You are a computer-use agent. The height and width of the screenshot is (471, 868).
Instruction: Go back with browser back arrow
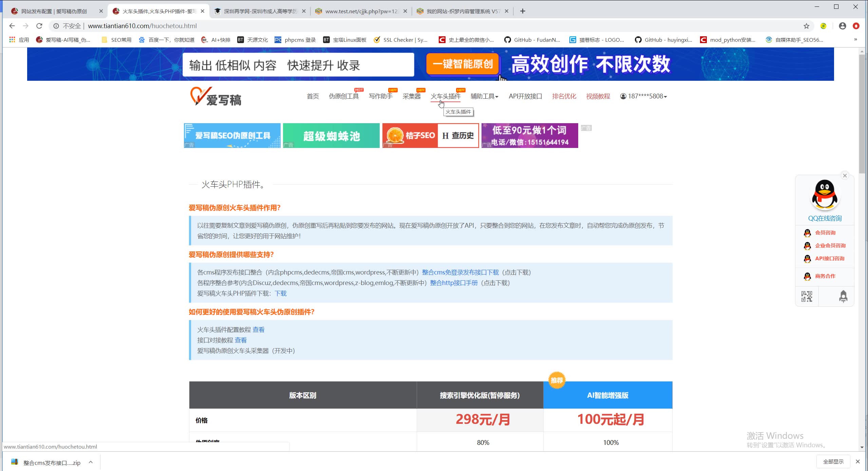12,26
